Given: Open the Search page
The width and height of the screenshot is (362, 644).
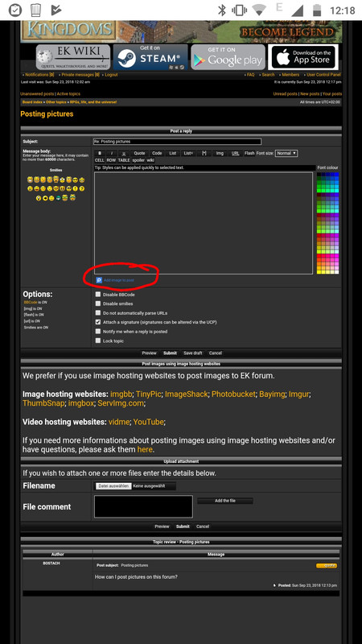Looking at the screenshot, I should (x=268, y=75).
